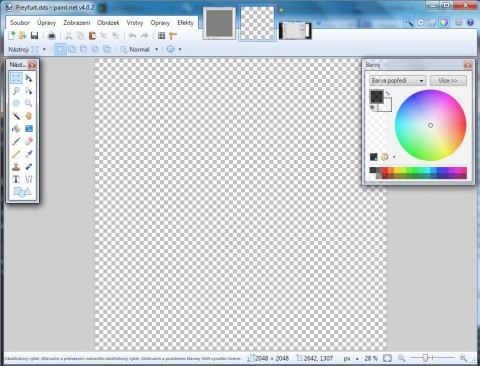Open the palette options dropdown arrow

[x=394, y=157]
